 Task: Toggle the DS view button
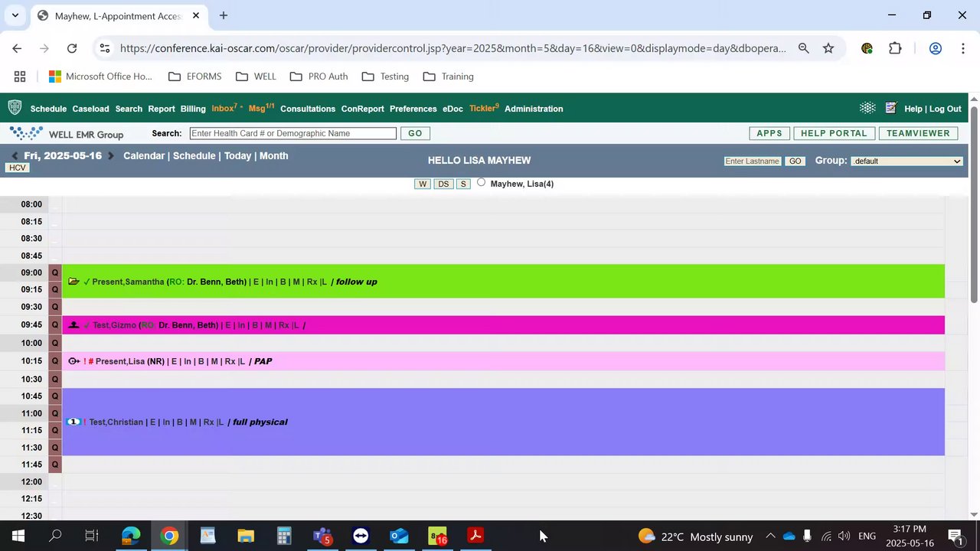[x=443, y=184]
